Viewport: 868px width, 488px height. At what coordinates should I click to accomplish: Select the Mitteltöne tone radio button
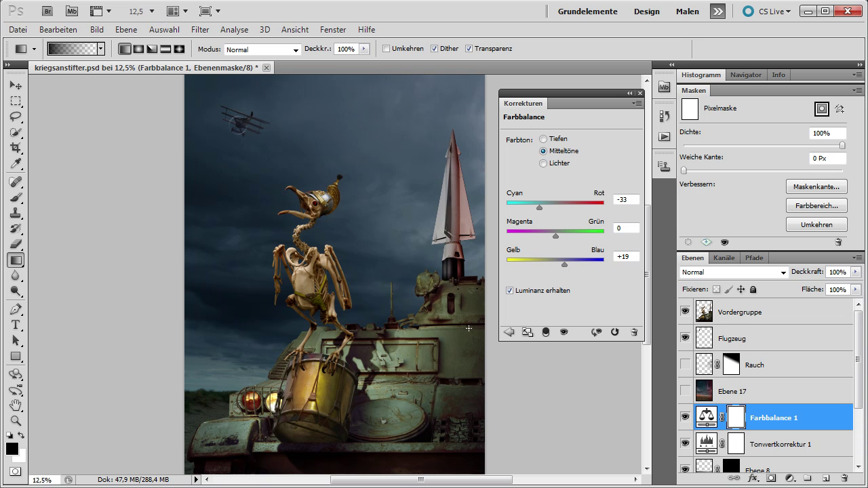tap(543, 151)
